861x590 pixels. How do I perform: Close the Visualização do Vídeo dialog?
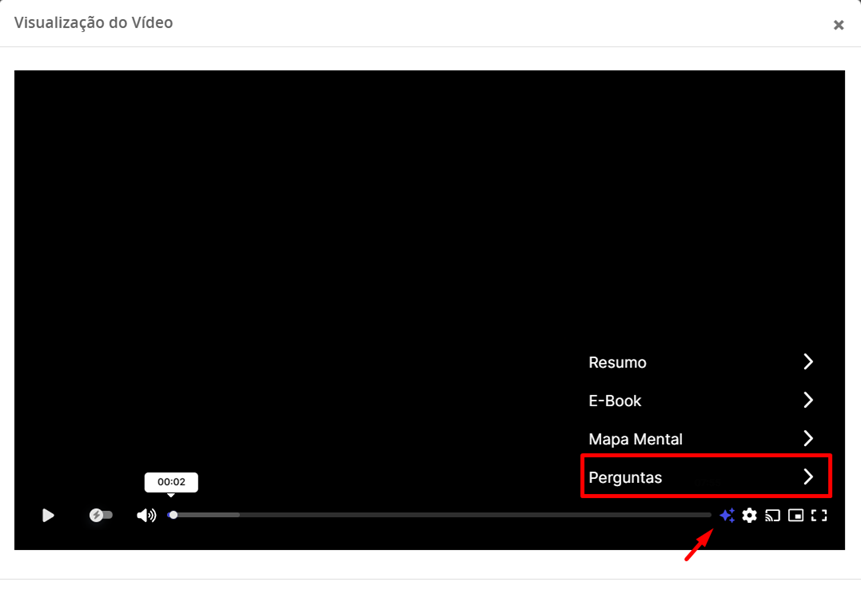click(x=838, y=25)
